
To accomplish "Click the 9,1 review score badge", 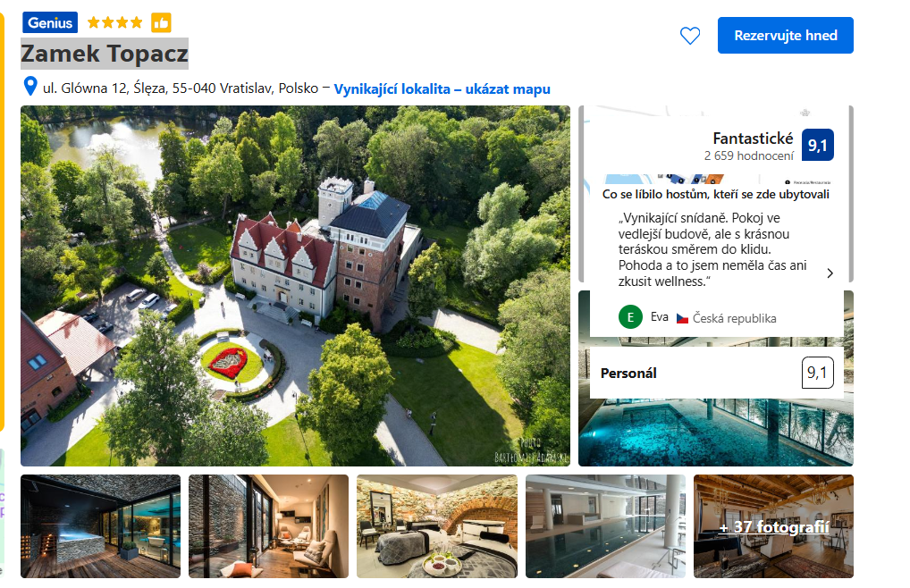I will point(817,145).
